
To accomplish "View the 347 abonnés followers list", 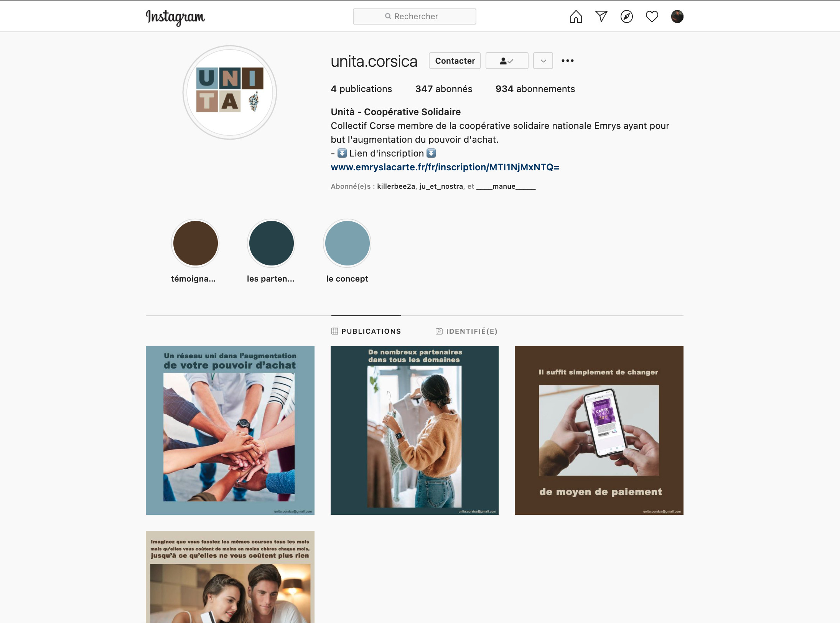I will (x=443, y=89).
